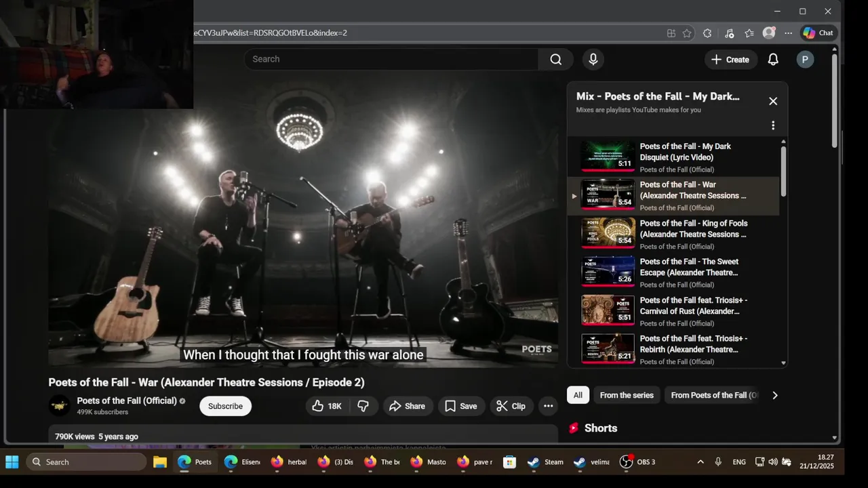This screenshot has width=868, height=488.
Task: Open more actions menu beside Clip
Action: coord(549,406)
